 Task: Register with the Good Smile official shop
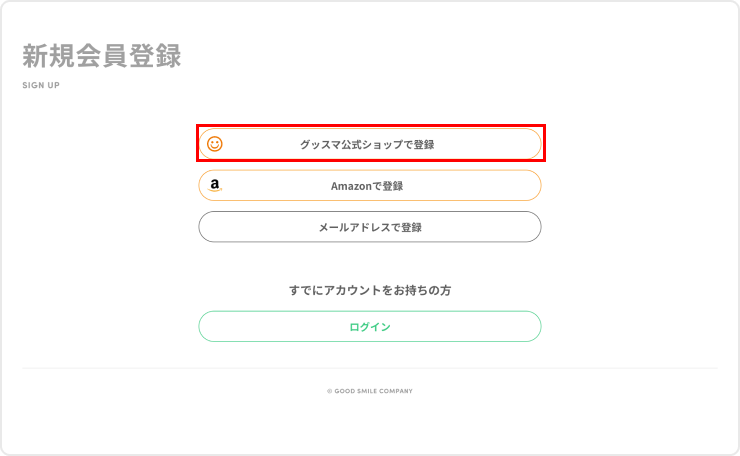pos(369,144)
